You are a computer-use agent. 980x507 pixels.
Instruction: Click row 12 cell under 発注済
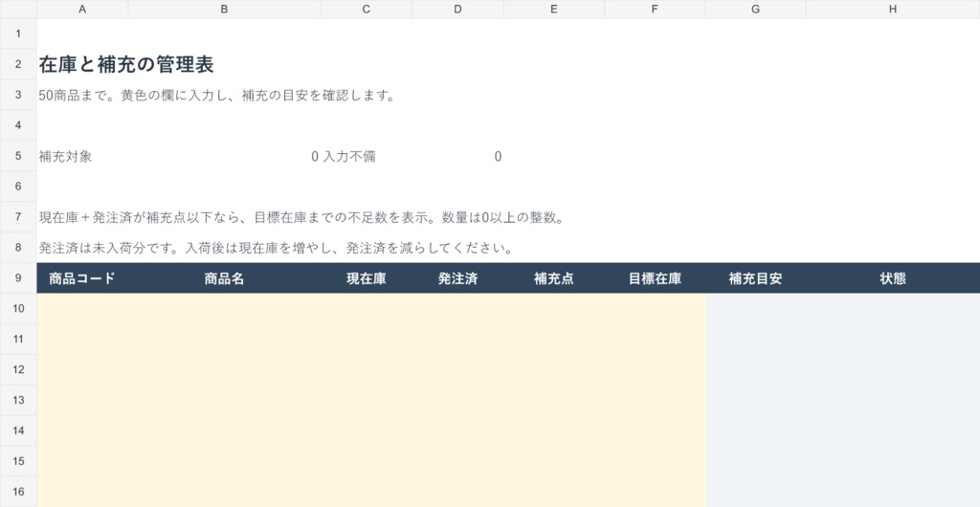pyautogui.click(x=458, y=369)
